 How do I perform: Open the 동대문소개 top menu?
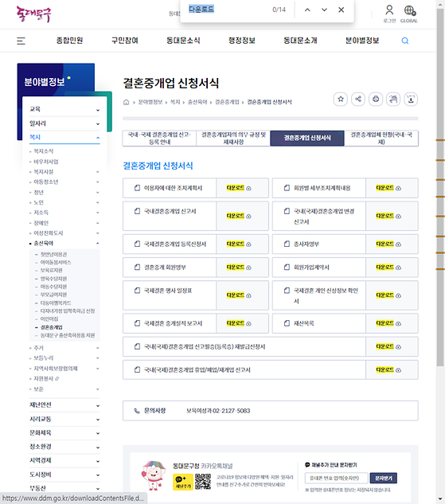click(x=300, y=41)
